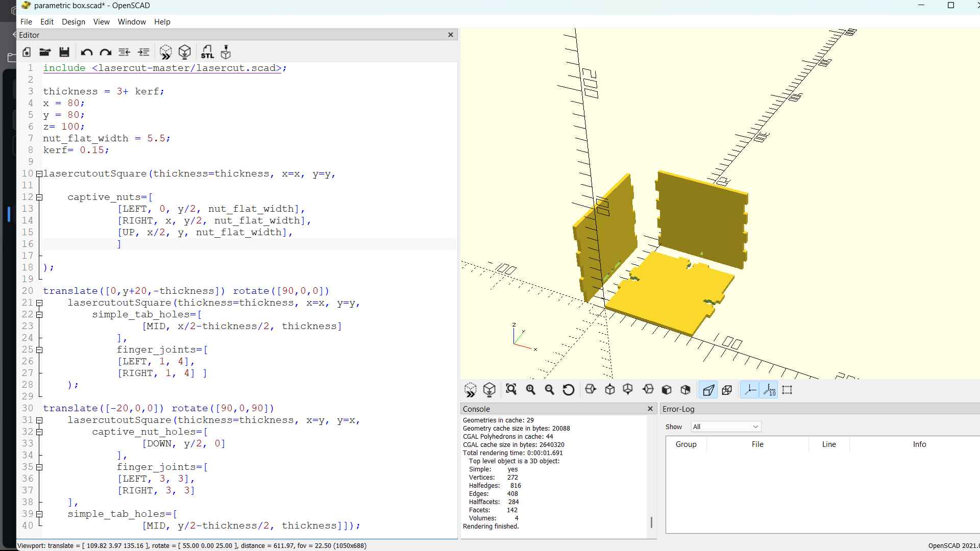Viewport: 980px width, 551px height.
Task: Save the file using the floppy disk icon
Action: (x=64, y=52)
